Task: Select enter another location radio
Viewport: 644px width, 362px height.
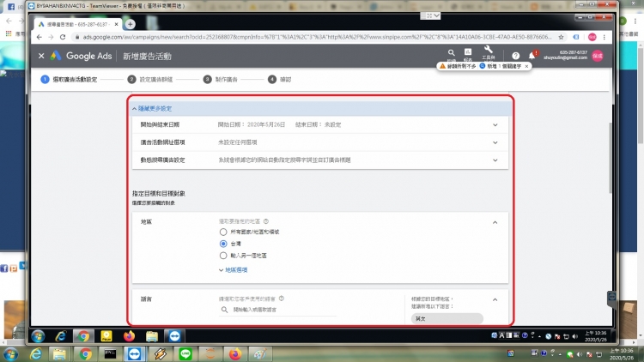Action: coord(223,256)
